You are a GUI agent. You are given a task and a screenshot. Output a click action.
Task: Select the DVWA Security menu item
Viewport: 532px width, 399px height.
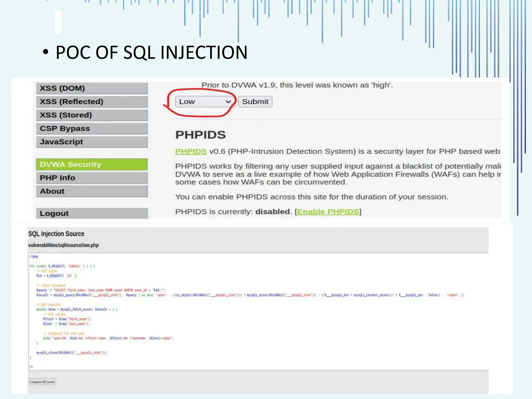coord(92,164)
